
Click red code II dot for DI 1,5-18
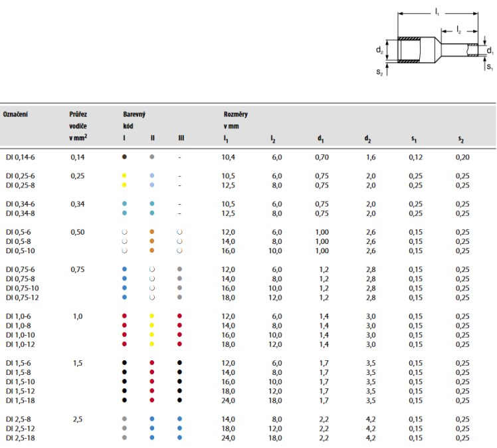152,400
